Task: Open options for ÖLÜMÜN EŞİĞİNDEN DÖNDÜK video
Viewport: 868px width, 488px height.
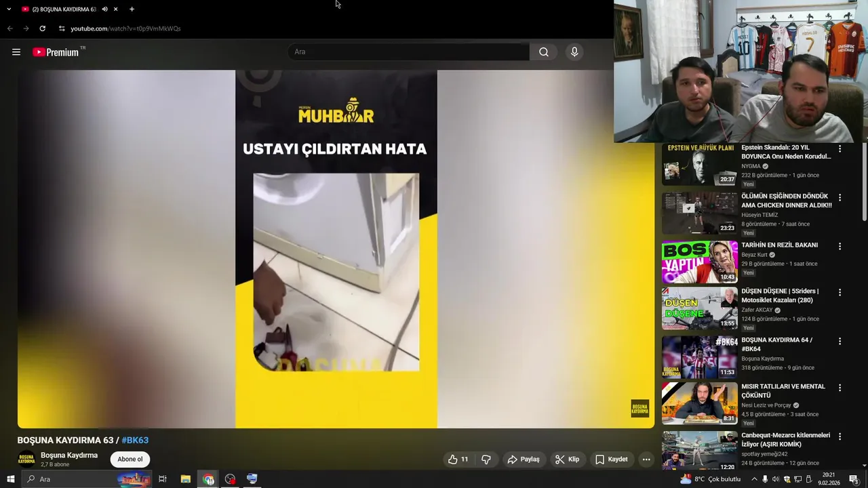Action: coord(840,197)
